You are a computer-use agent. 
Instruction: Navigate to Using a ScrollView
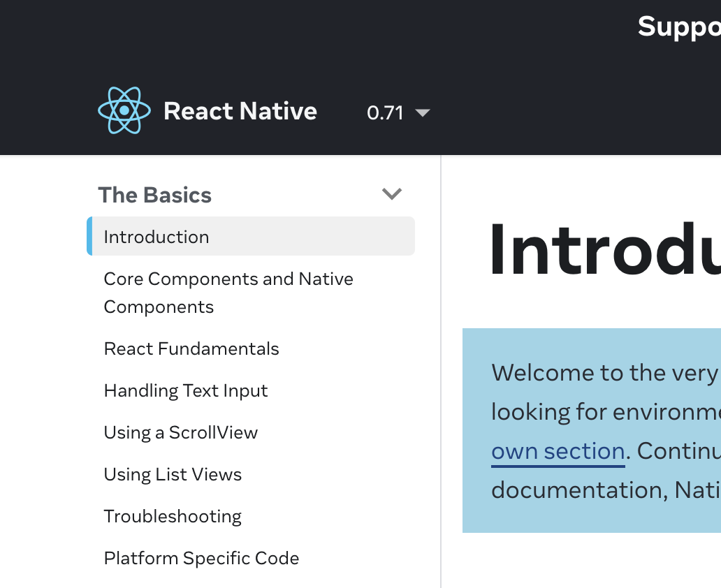(181, 432)
